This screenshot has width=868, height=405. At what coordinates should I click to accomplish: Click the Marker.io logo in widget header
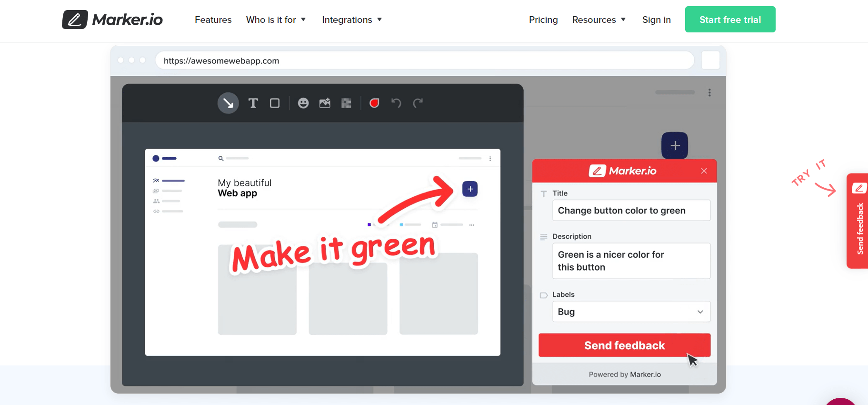[x=623, y=171]
